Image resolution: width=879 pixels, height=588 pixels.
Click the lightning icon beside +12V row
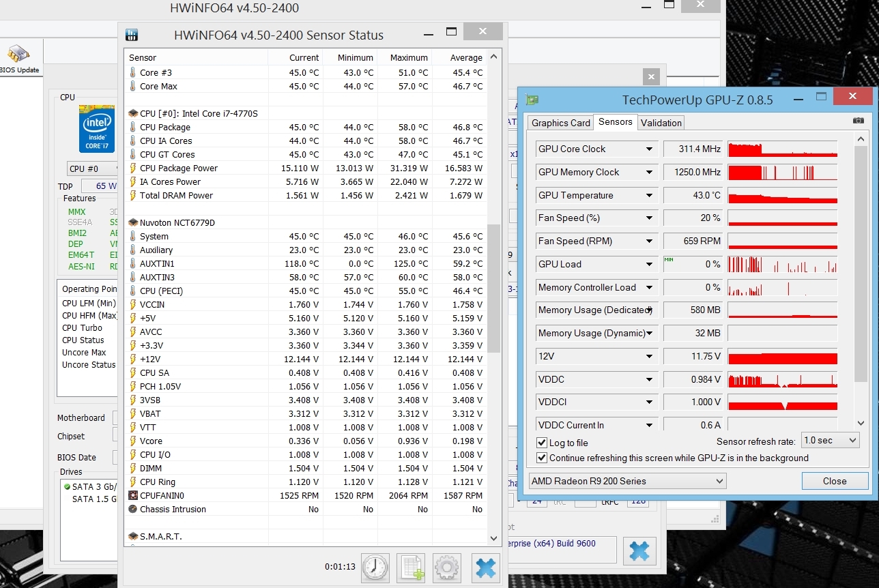pos(132,359)
